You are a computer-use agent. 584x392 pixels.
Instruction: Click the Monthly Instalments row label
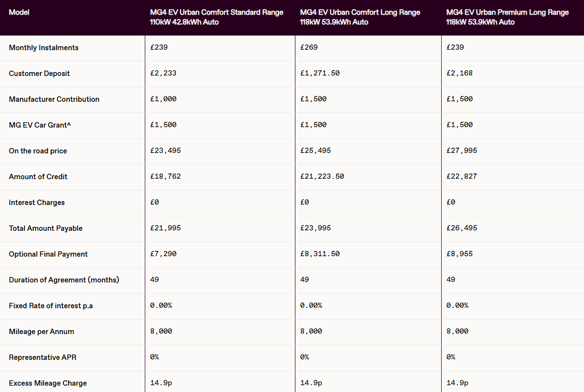[43, 48]
